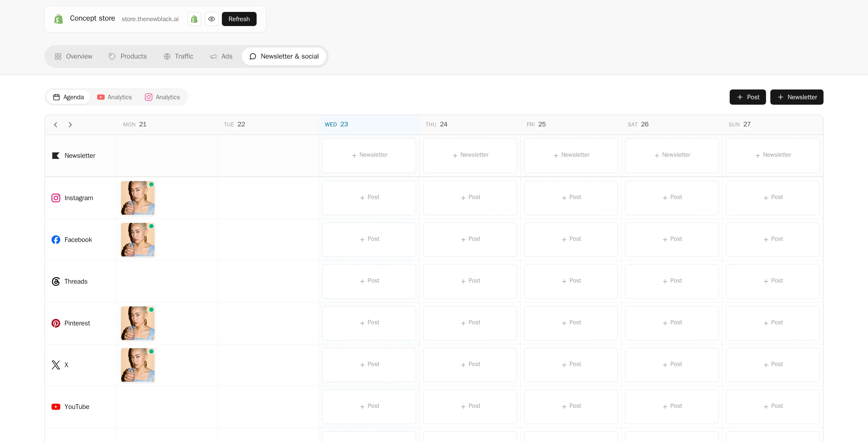Click the Facebook row icon
This screenshot has width=868, height=442.
coord(56,239)
